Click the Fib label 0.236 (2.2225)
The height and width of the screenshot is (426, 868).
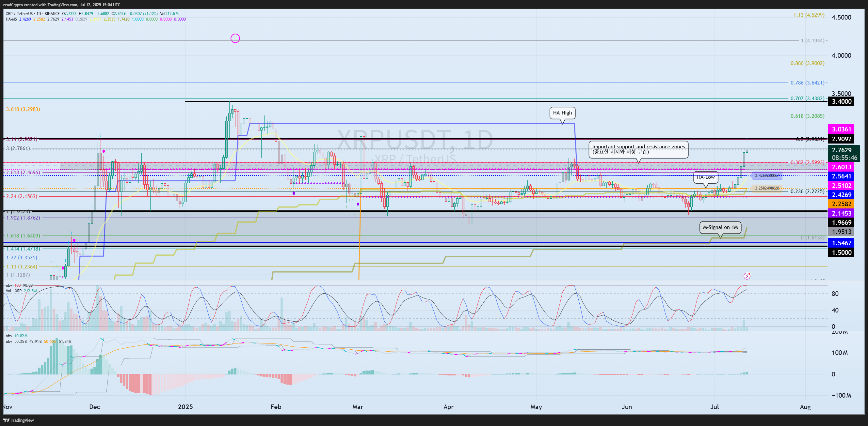(807, 191)
